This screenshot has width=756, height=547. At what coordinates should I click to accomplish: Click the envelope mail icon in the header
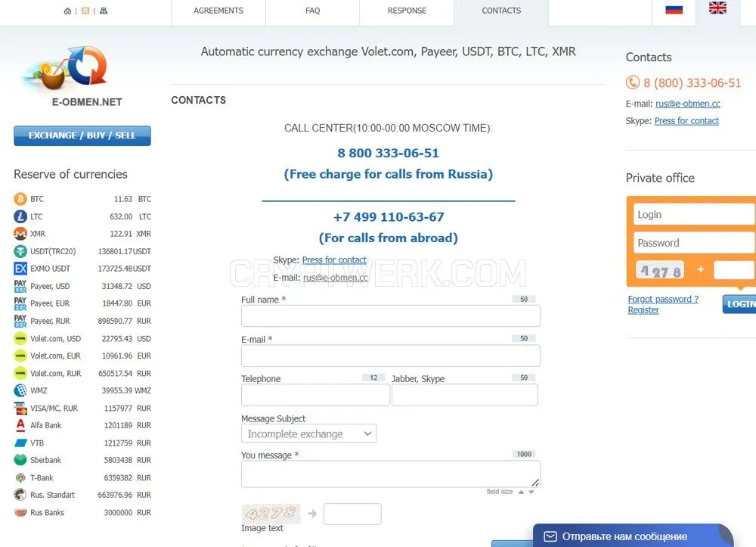pos(85,11)
